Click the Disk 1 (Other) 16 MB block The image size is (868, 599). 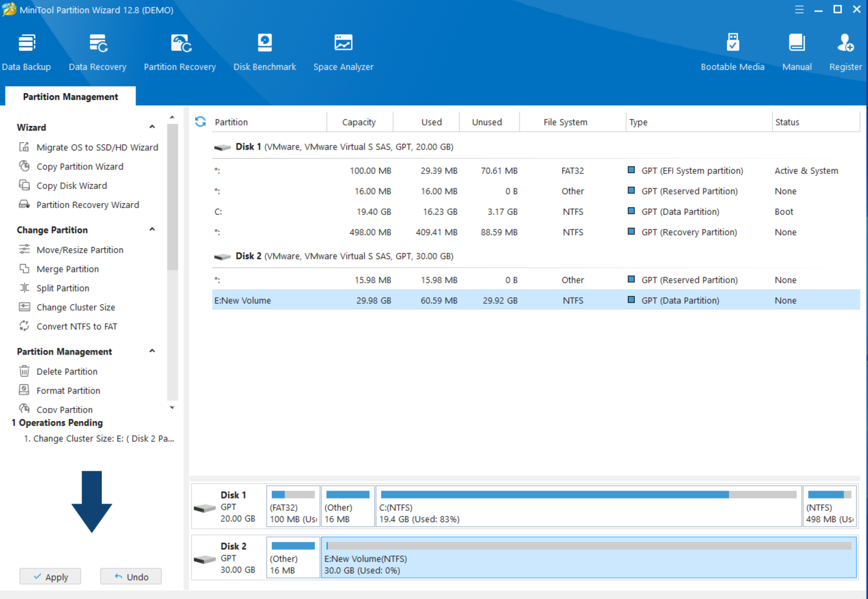tap(348, 506)
